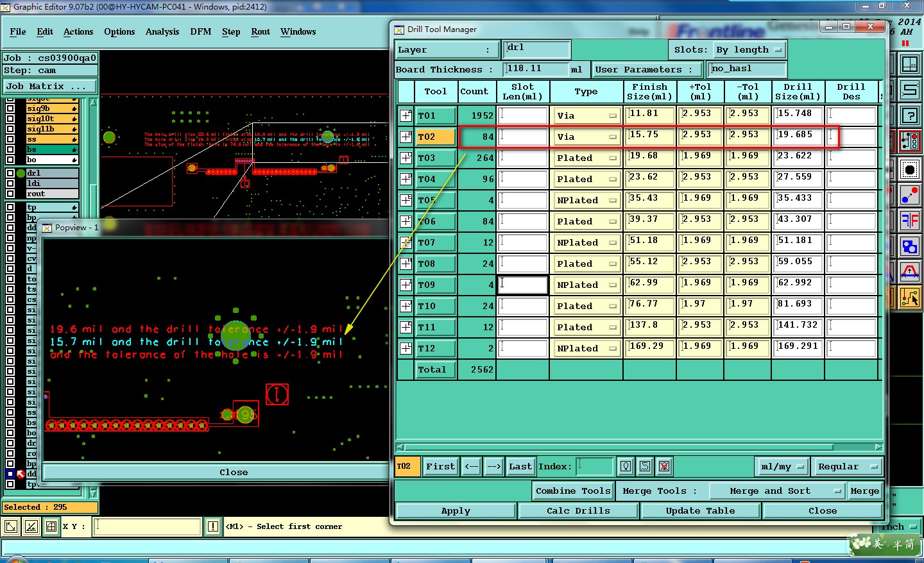Open the DFM menu
The width and height of the screenshot is (924, 563).
coord(200,31)
